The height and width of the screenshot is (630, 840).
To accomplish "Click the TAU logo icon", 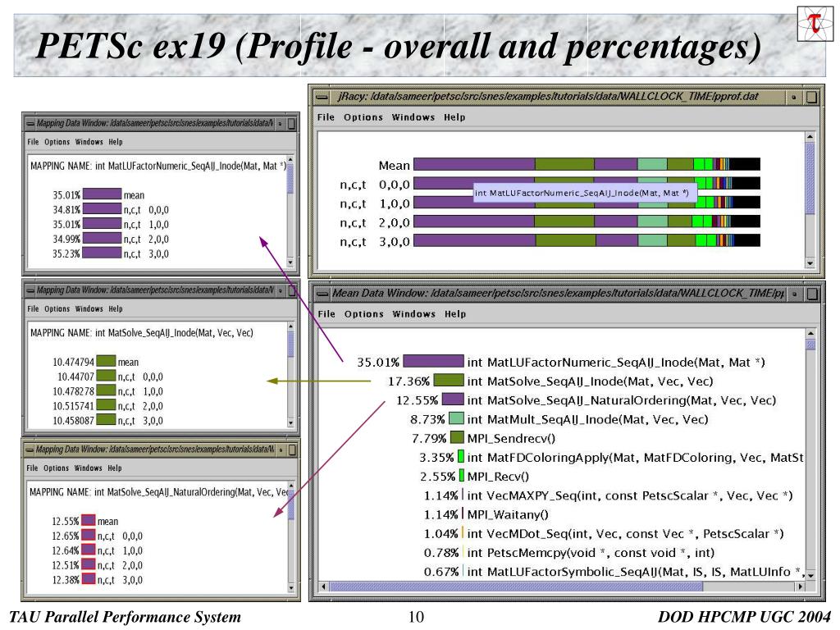I will click(x=815, y=24).
